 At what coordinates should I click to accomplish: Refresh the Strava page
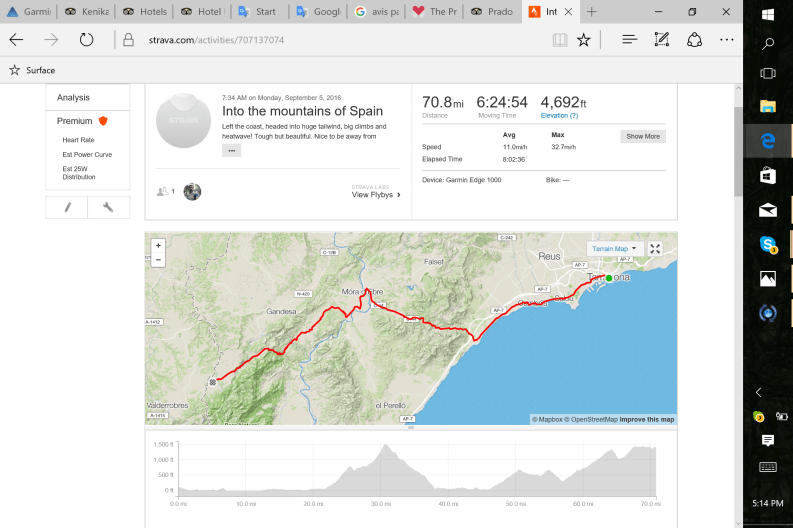click(x=86, y=40)
